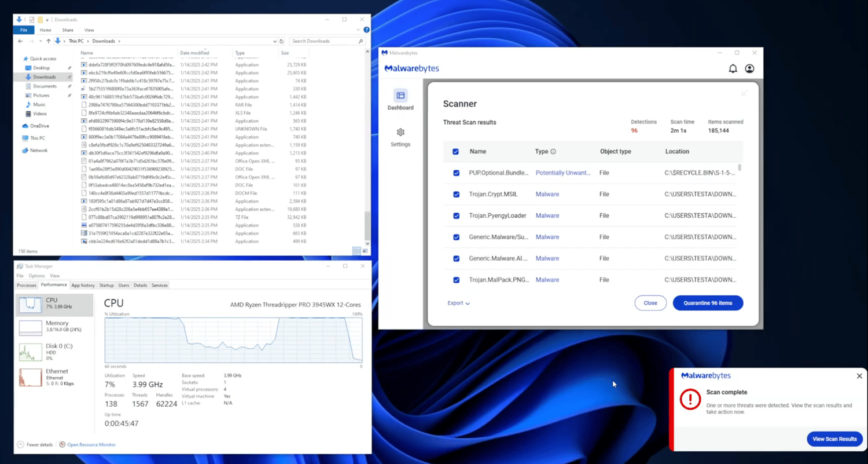This screenshot has width=868, height=464.
Task: Select Ethernet in Task Manager sidebar
Action: pos(54,377)
